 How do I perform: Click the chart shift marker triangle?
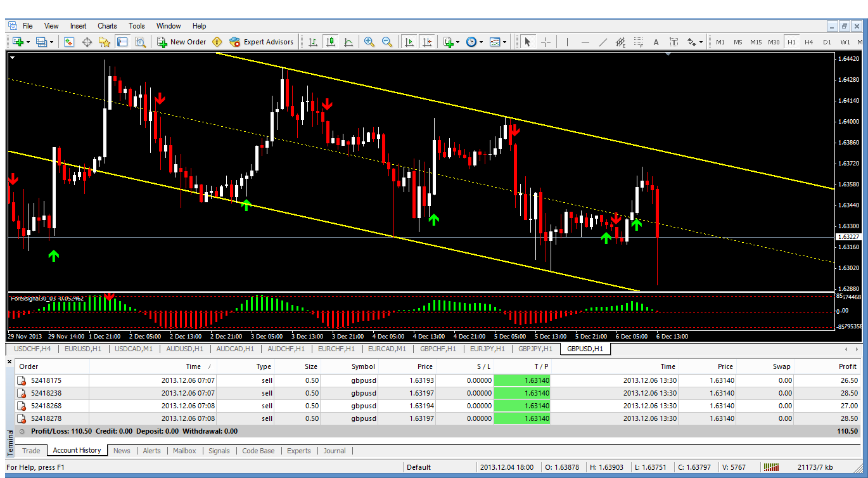click(668, 55)
